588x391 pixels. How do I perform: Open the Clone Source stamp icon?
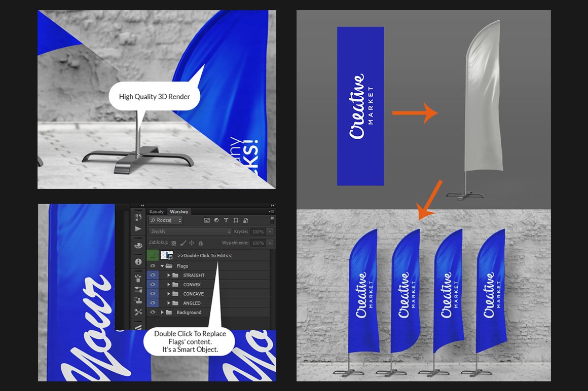tap(138, 300)
